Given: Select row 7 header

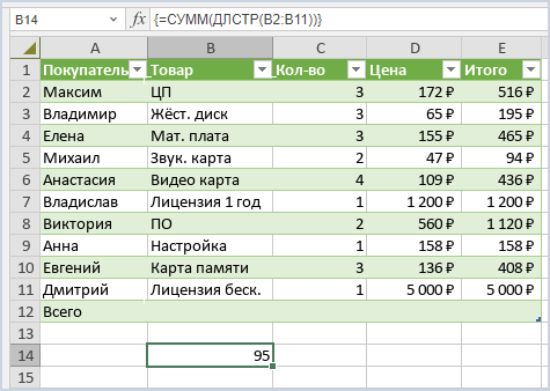Looking at the screenshot, I should 25,202.
